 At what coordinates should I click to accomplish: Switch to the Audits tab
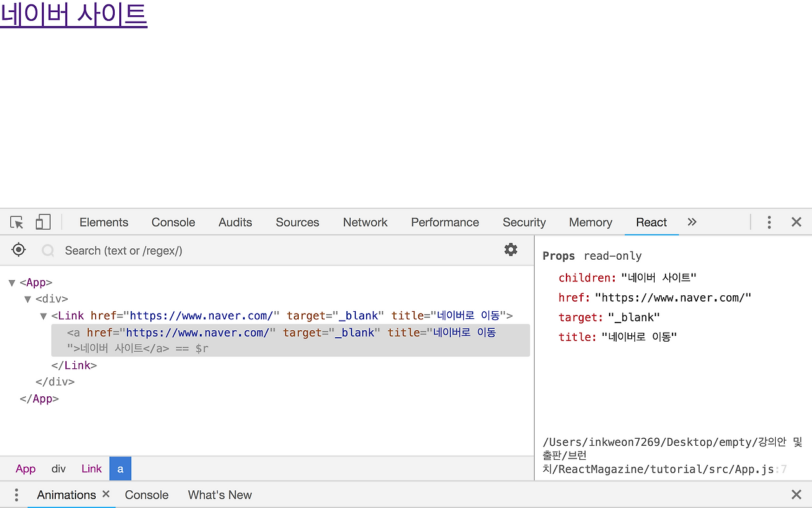235,222
